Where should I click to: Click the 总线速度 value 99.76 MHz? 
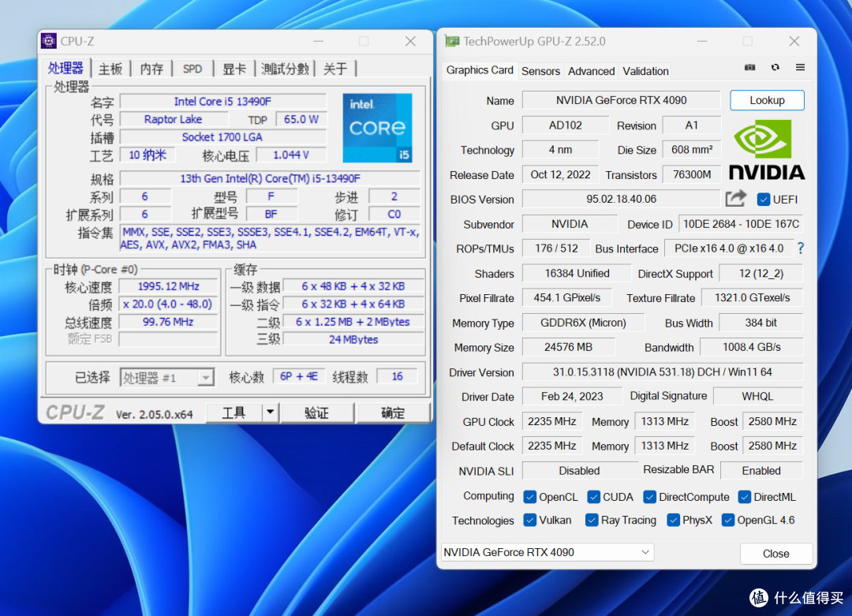pyautogui.click(x=169, y=322)
